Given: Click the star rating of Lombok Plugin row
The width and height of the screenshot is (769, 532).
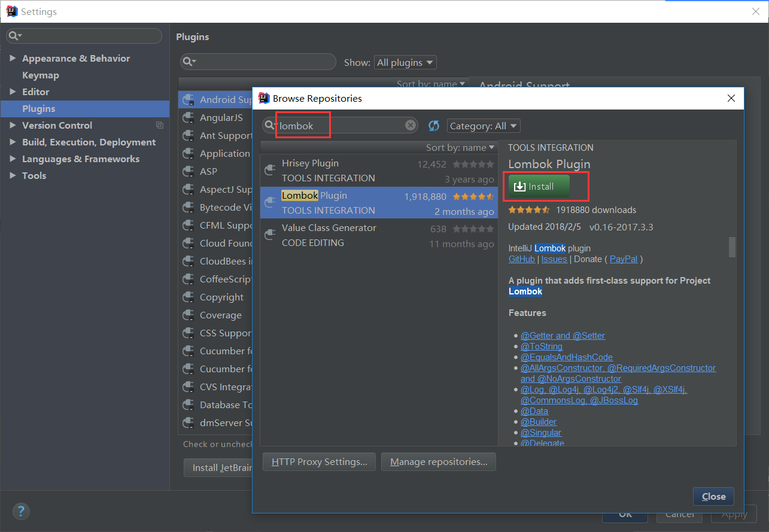Looking at the screenshot, I should click(473, 196).
